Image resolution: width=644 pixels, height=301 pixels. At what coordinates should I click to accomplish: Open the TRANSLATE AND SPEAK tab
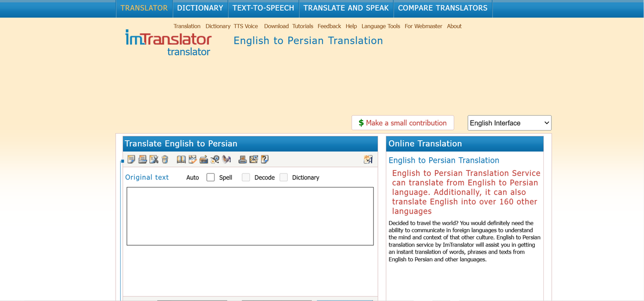tap(346, 9)
